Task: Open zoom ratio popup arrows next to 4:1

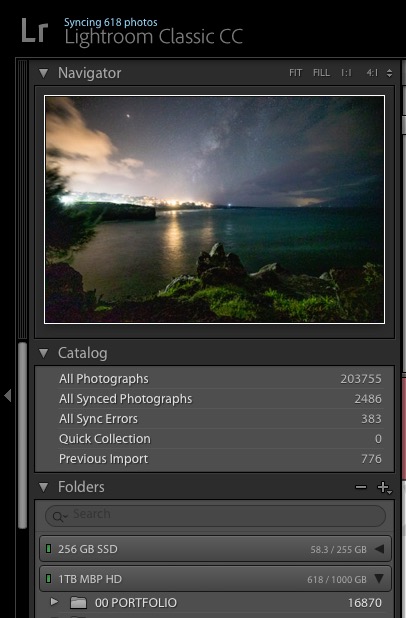Action: click(389, 73)
